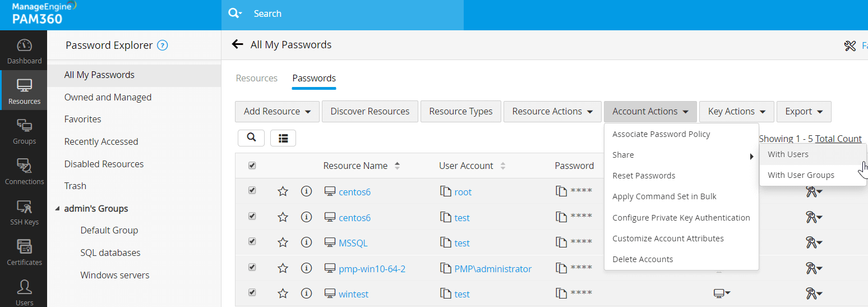Open the Total Count link
The image size is (868, 307).
click(838, 139)
